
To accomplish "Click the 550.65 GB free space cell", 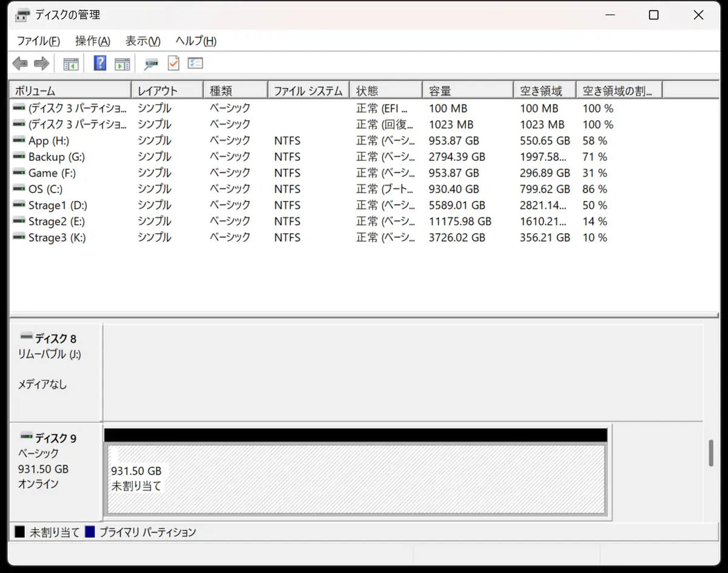I will [545, 141].
